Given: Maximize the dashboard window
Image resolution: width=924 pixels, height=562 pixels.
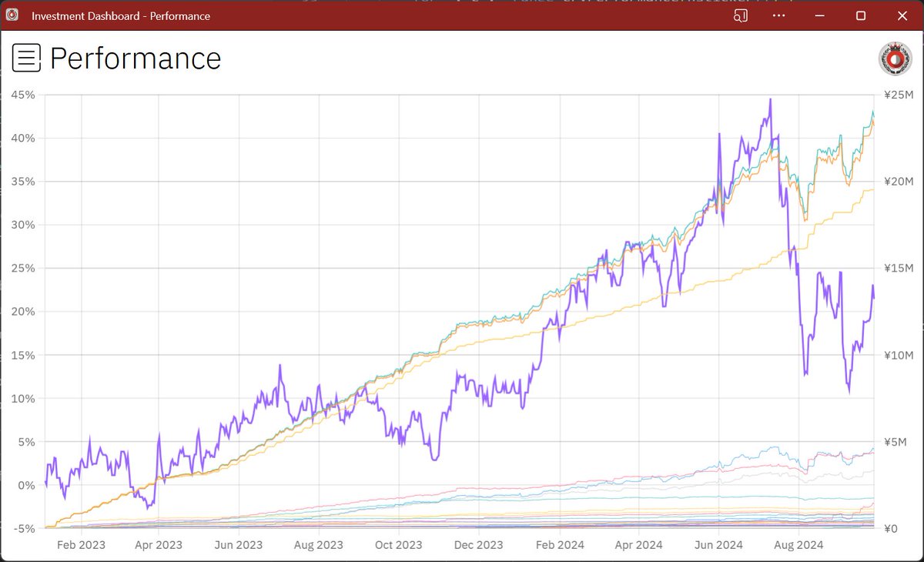Looking at the screenshot, I should [x=861, y=15].
